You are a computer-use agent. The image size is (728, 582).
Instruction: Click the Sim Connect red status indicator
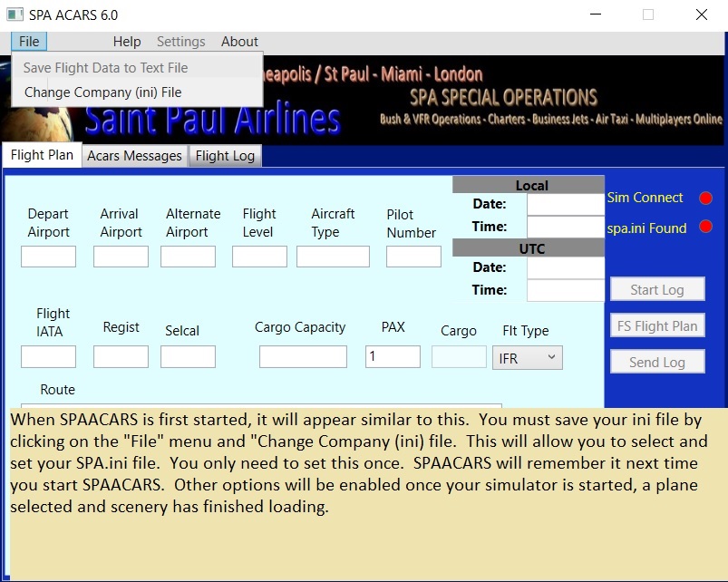pyautogui.click(x=705, y=199)
